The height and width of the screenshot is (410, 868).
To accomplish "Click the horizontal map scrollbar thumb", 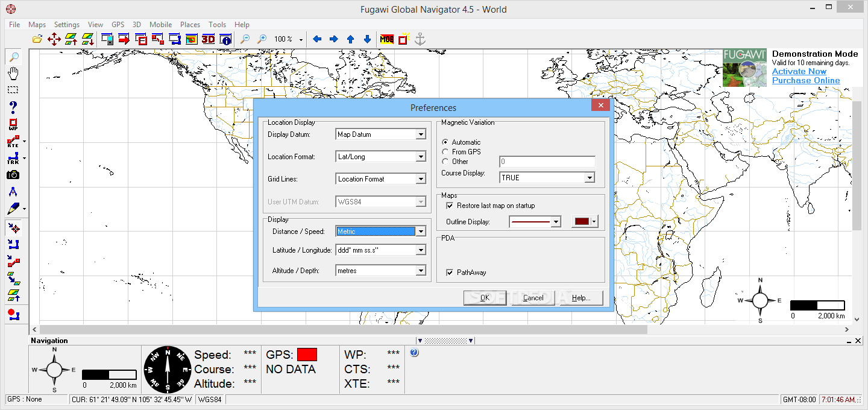I will (x=343, y=330).
